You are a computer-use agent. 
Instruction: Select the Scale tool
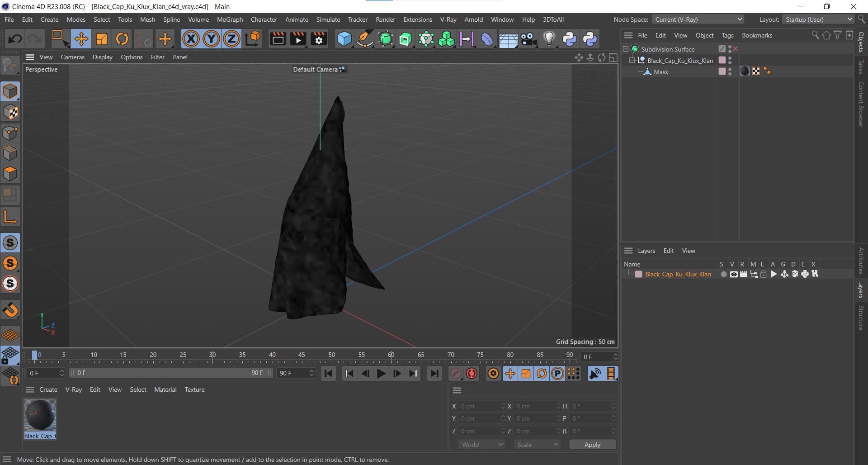point(102,39)
